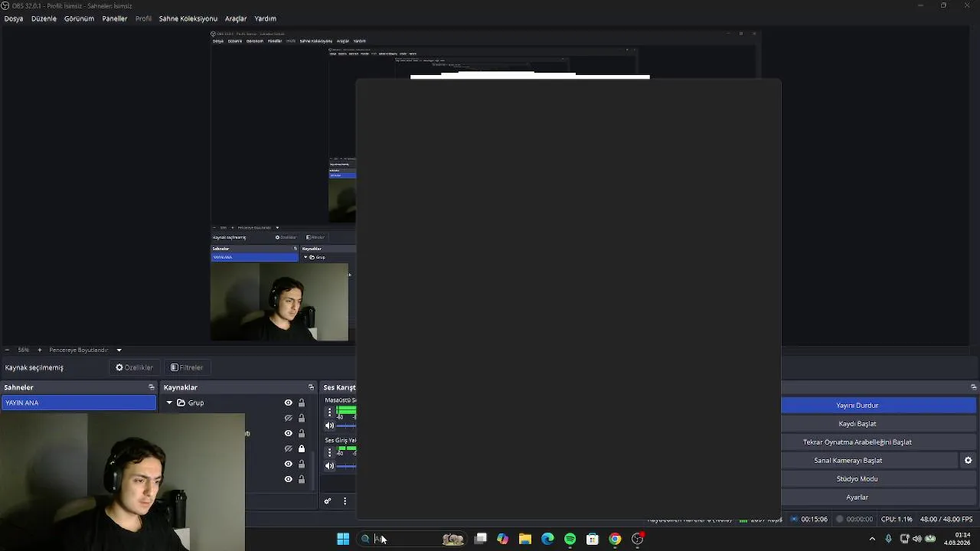Open Ayarlar settings
Image resolution: width=980 pixels, height=551 pixels.
click(879, 497)
